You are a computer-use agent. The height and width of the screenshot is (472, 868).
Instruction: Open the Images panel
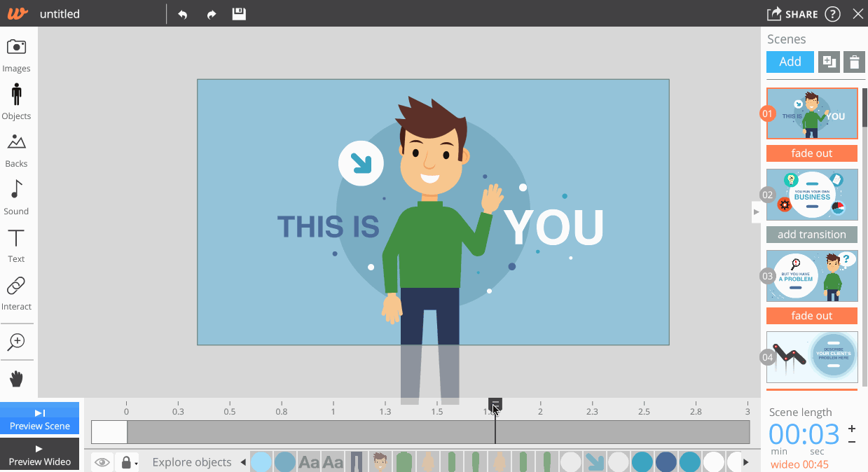coord(16,55)
